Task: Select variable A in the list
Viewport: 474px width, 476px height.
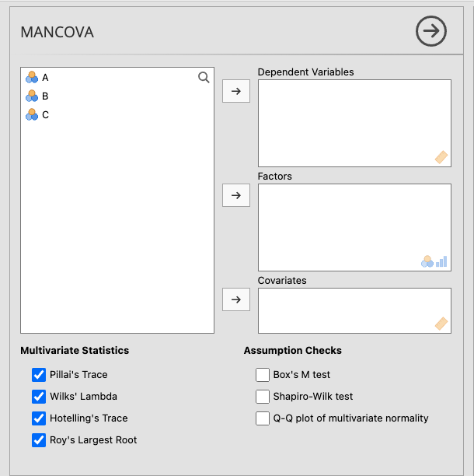Action: tap(45, 77)
